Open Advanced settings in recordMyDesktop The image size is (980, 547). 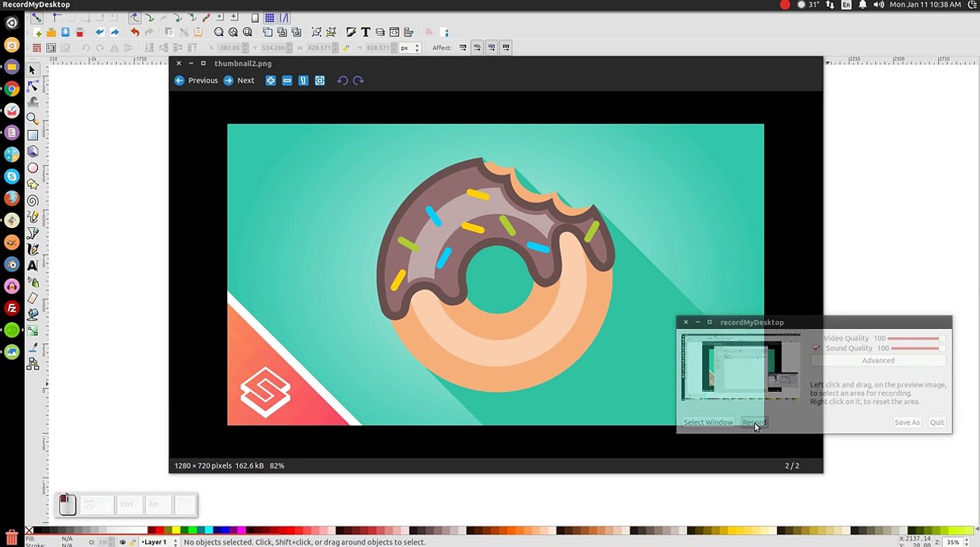point(878,361)
